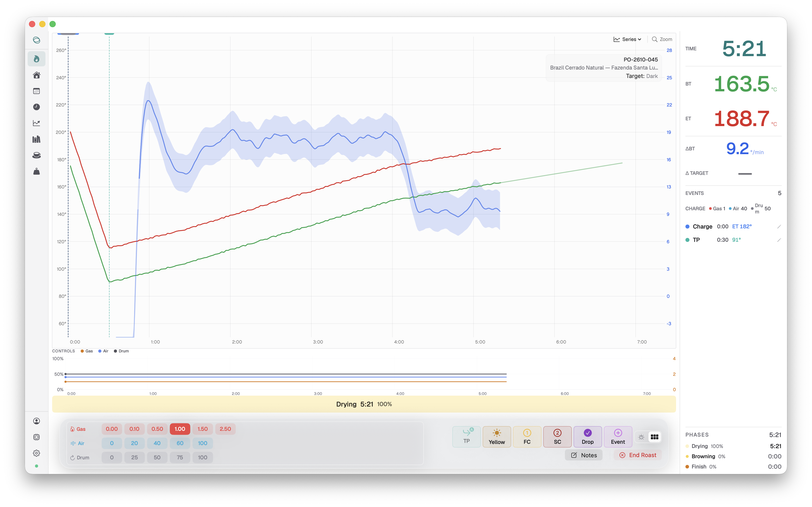812x507 pixels.
Task: Click the chart Zoom tool
Action: pyautogui.click(x=662, y=39)
